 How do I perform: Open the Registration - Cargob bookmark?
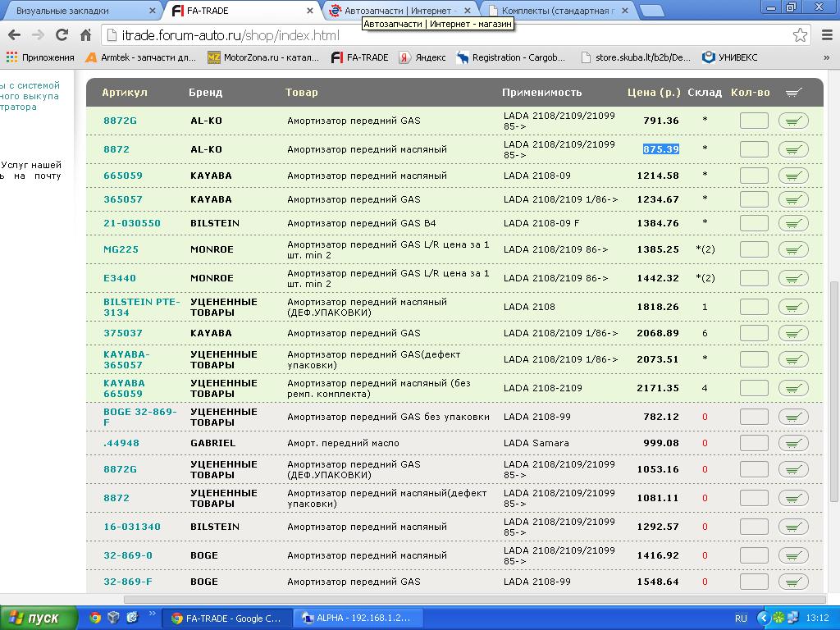pos(511,57)
